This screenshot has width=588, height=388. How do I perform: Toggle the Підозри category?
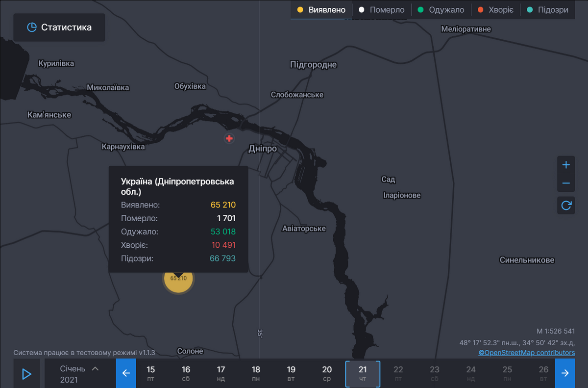pos(547,10)
